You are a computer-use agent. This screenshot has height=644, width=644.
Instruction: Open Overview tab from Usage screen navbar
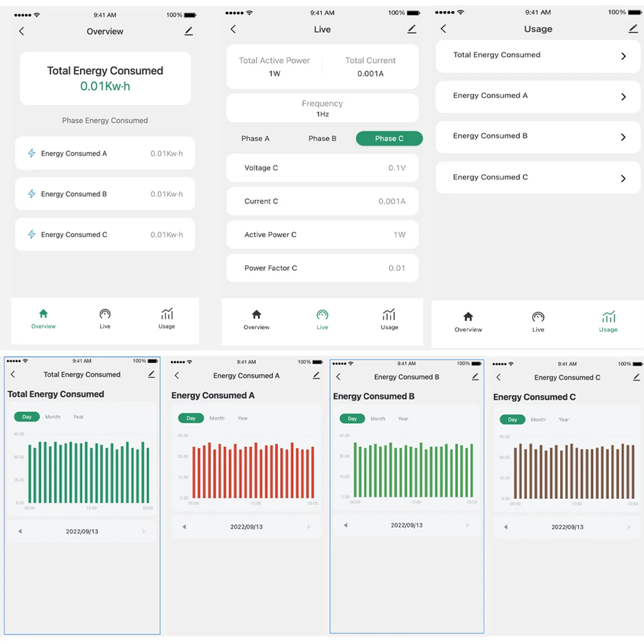click(x=468, y=321)
